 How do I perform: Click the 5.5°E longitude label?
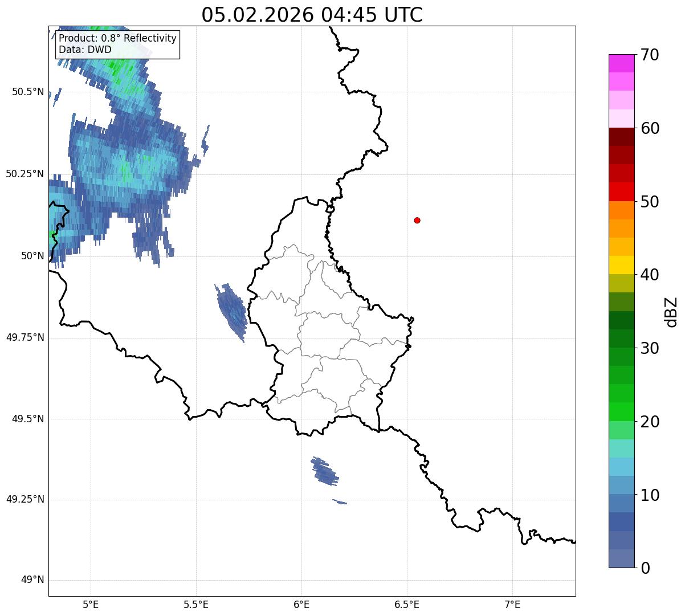pyautogui.click(x=197, y=604)
